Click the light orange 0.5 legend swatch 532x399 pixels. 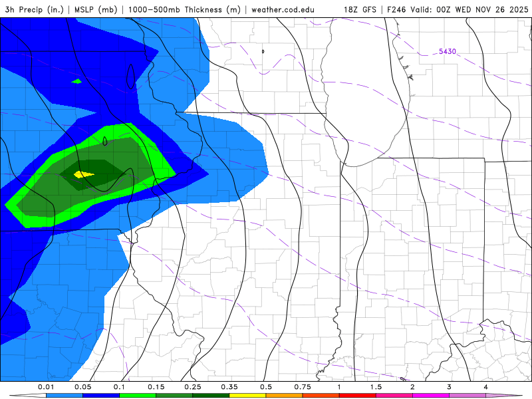pos(284,396)
